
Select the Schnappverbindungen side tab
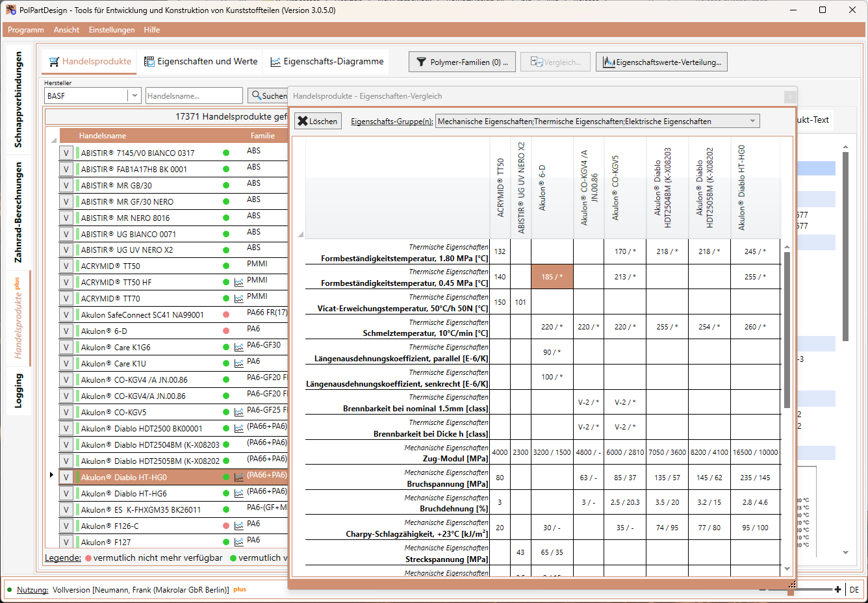(x=18, y=99)
